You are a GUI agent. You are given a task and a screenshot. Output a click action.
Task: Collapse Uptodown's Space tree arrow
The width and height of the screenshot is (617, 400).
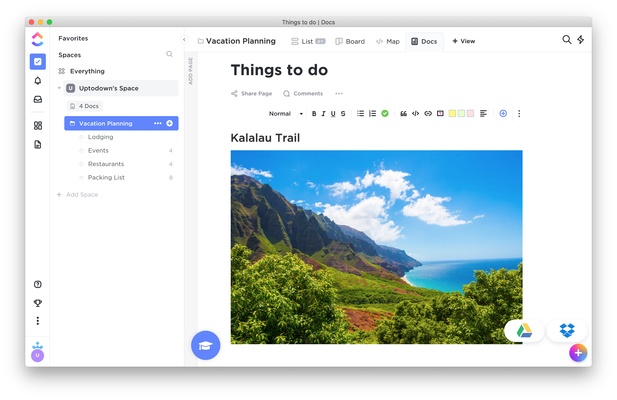click(59, 88)
